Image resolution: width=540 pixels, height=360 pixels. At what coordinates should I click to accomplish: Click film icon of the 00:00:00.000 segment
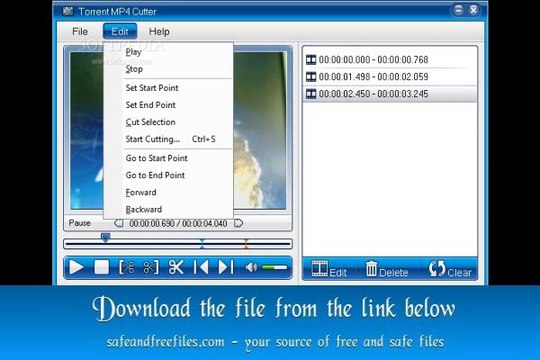click(311, 60)
